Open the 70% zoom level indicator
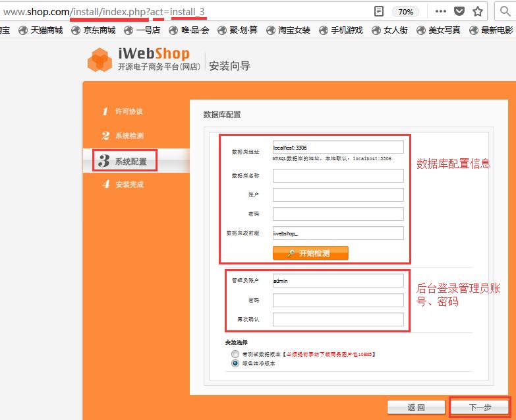Image resolution: width=516 pixels, height=420 pixels. [x=405, y=12]
